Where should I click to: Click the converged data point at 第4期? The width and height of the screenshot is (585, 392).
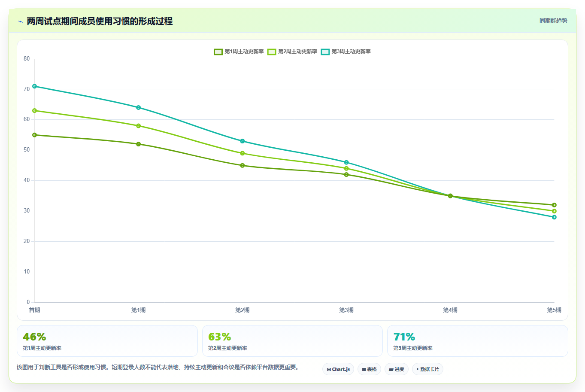click(x=450, y=196)
